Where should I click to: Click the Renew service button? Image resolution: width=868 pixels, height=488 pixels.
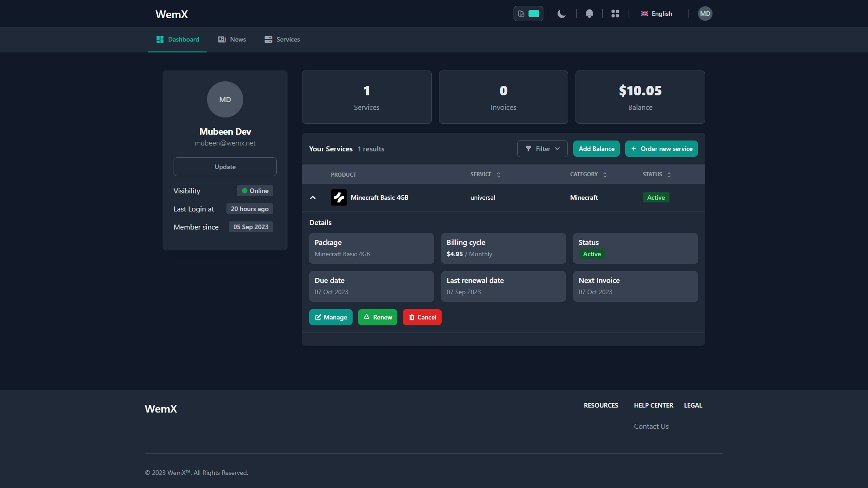tap(377, 317)
